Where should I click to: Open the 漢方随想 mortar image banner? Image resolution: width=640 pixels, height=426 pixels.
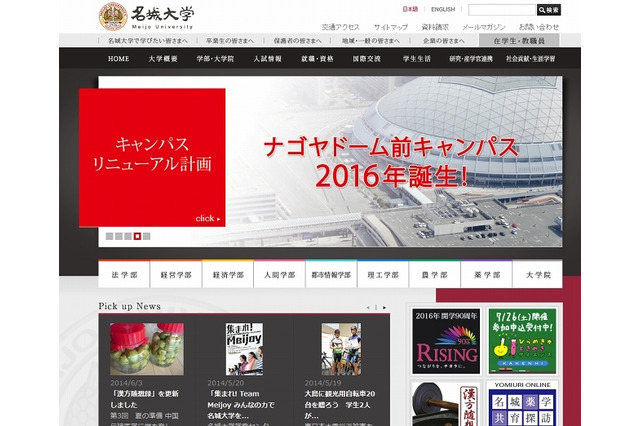click(446, 404)
